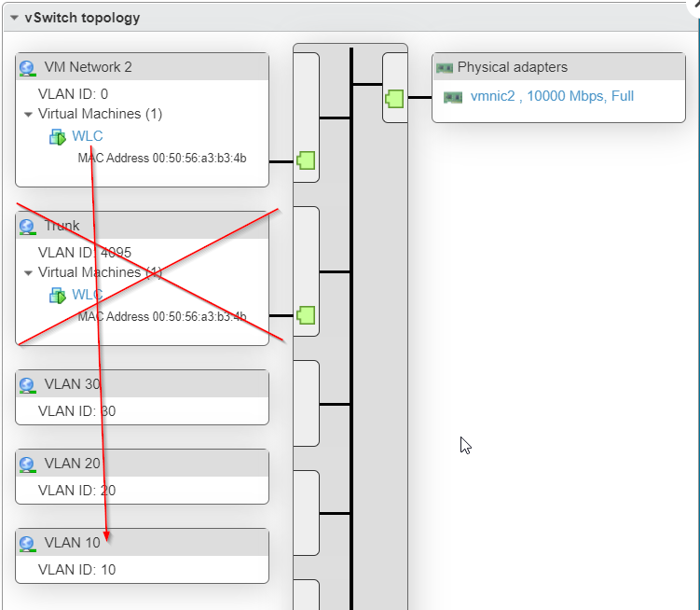Image resolution: width=700 pixels, height=610 pixels.
Task: Click the VLAN 30 port group globe icon
Action: [x=27, y=385]
